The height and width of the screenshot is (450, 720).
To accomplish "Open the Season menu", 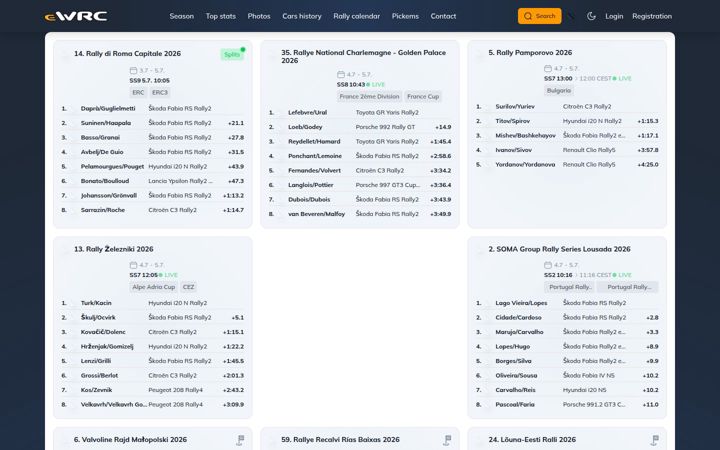I will [181, 16].
